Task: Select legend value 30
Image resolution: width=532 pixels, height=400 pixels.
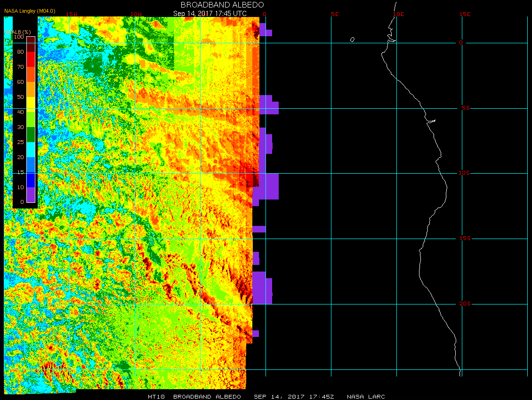Action: pos(20,127)
